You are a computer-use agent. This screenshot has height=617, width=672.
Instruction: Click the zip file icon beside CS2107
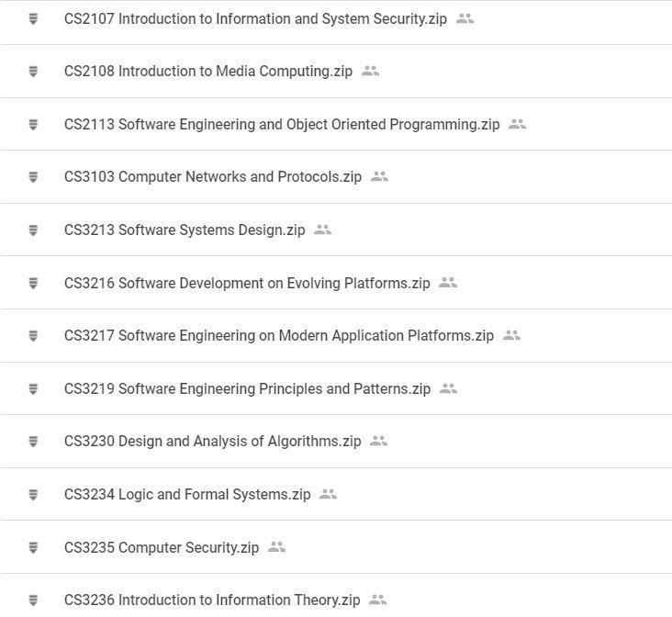point(33,18)
